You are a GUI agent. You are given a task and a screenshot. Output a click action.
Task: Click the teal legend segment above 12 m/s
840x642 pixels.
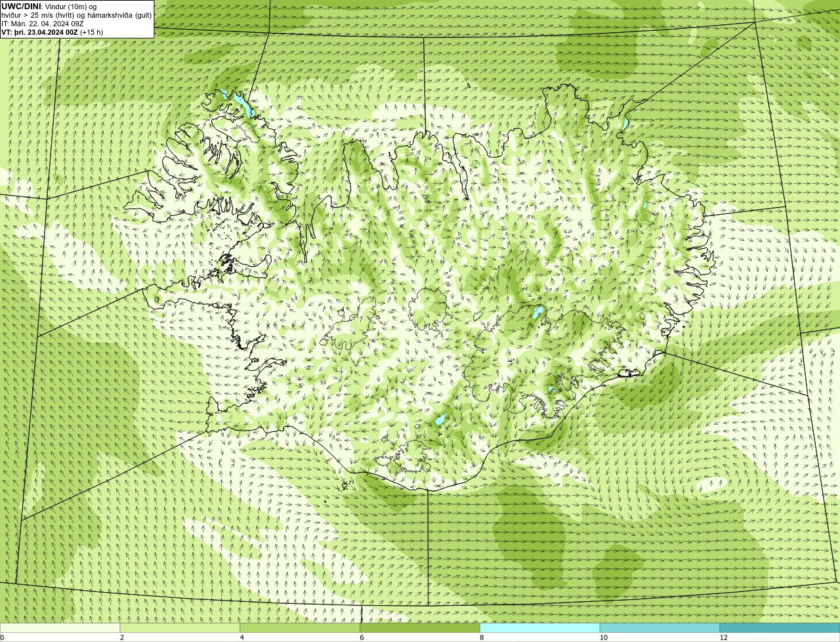pyautogui.click(x=780, y=628)
